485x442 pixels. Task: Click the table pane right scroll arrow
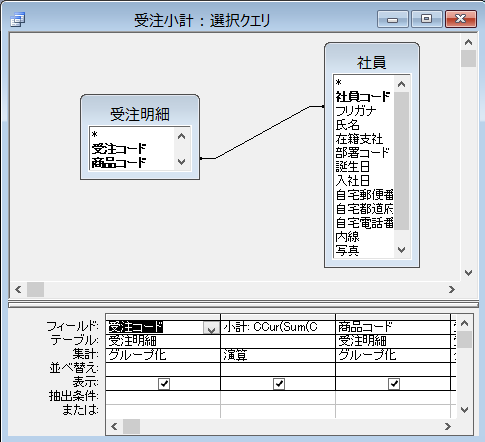[x=452, y=289]
